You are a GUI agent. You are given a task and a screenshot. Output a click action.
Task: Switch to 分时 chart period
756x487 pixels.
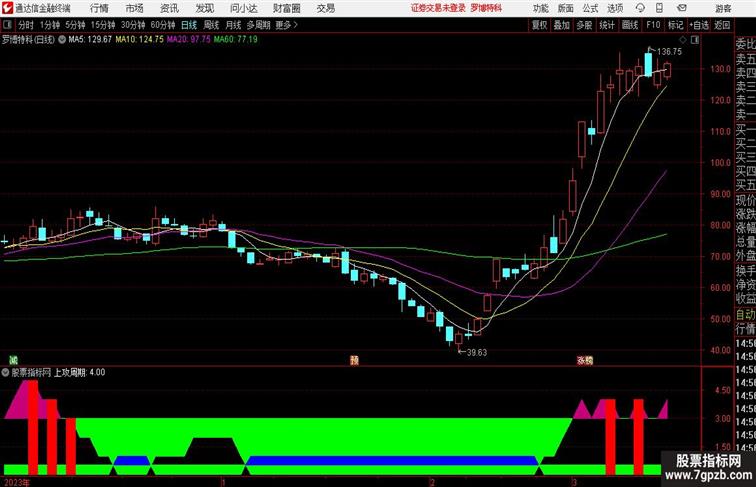tap(26, 25)
